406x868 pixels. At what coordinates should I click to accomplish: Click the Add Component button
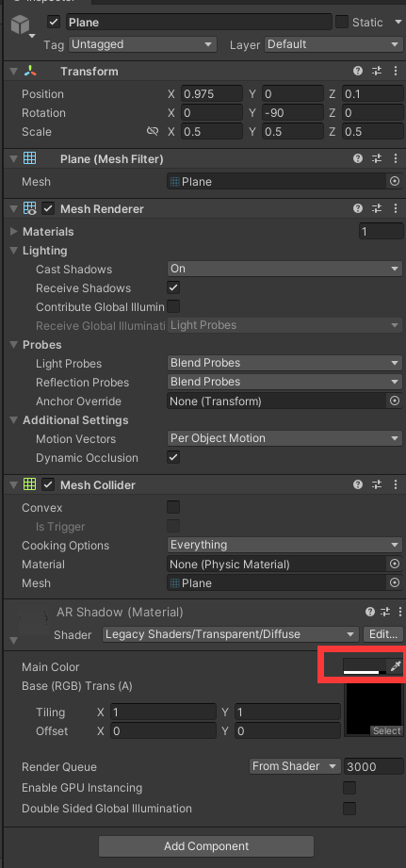[x=206, y=846]
